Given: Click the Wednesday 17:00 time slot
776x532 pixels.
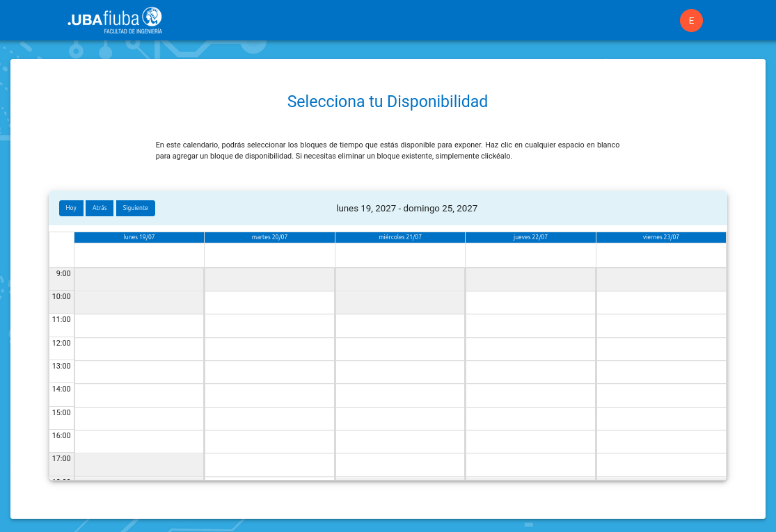Looking at the screenshot, I should tap(400, 465).
